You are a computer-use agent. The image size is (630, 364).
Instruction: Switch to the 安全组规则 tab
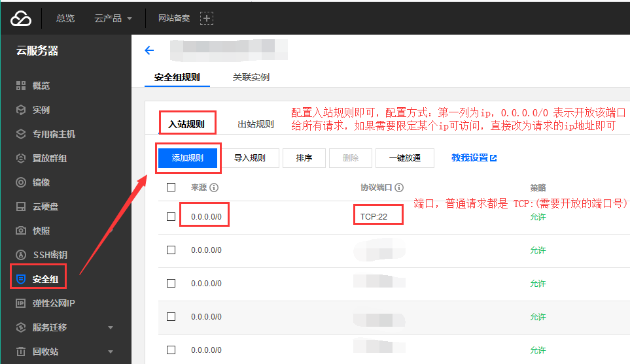pos(177,77)
